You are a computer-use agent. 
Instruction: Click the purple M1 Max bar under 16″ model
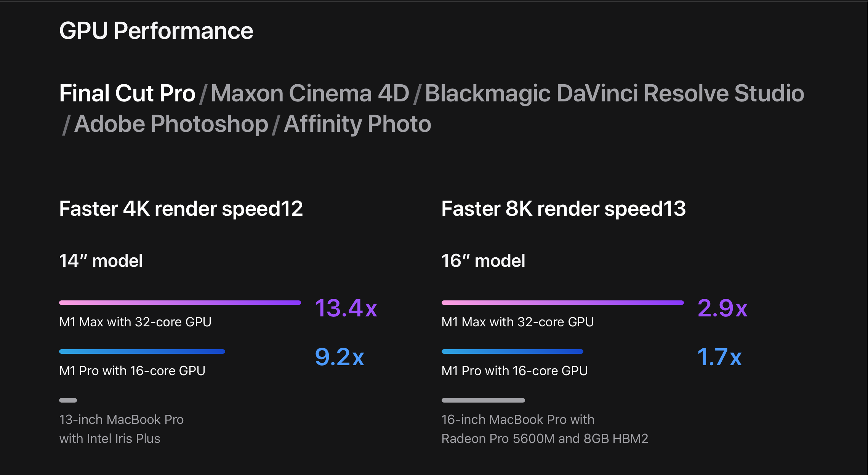[562, 303]
